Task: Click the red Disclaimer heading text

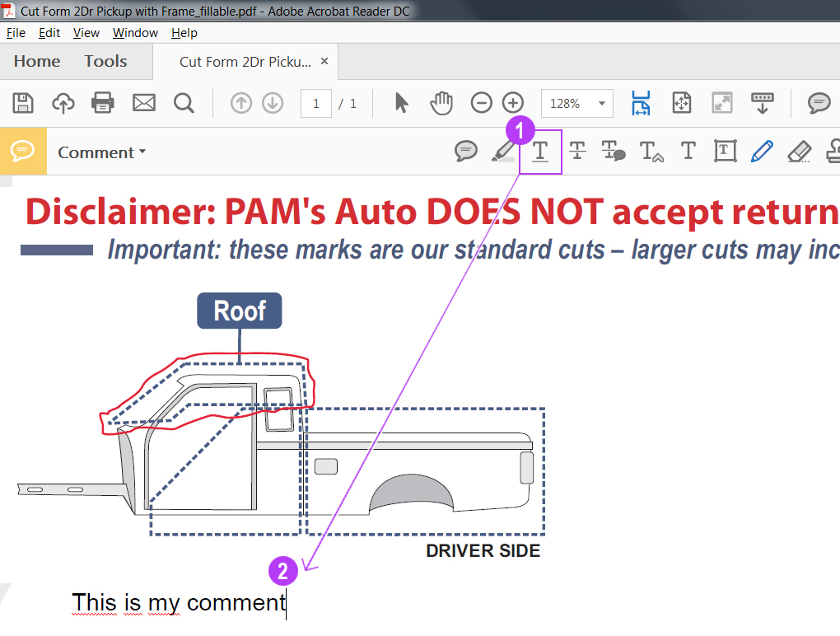Action: click(x=432, y=211)
